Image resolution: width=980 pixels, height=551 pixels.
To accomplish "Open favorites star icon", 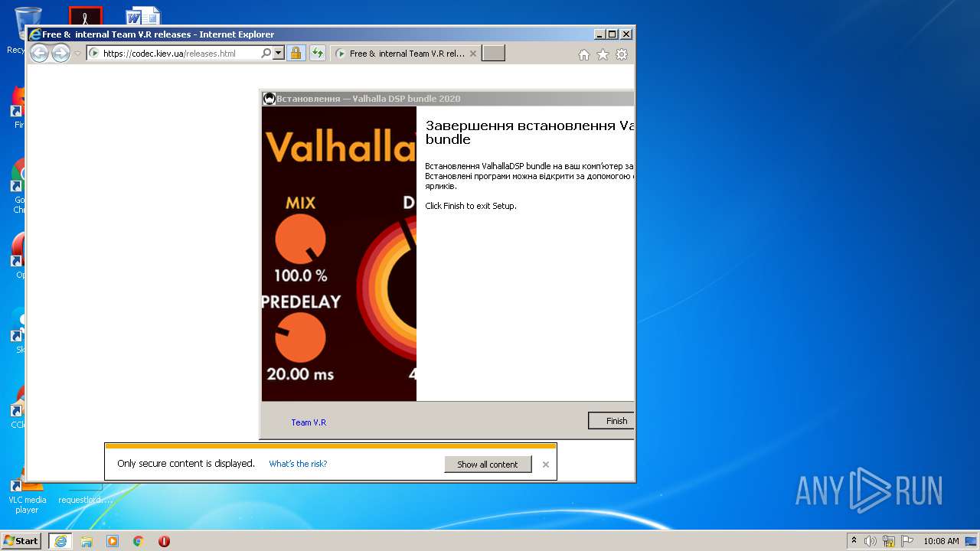I will pos(603,54).
